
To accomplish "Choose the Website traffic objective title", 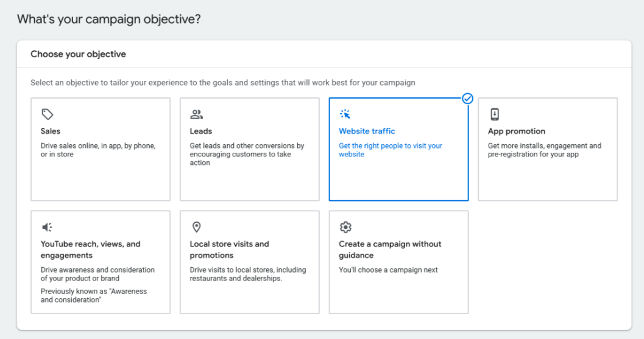I will pos(367,131).
